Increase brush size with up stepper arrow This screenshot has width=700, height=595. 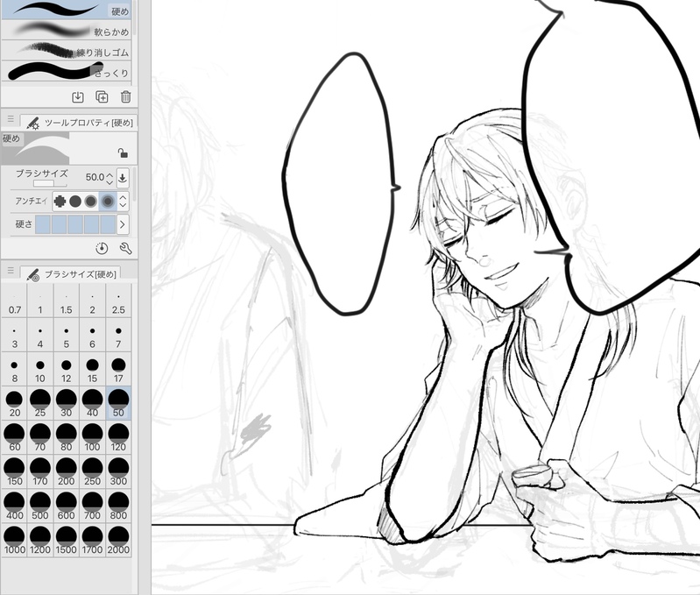[x=110, y=174]
